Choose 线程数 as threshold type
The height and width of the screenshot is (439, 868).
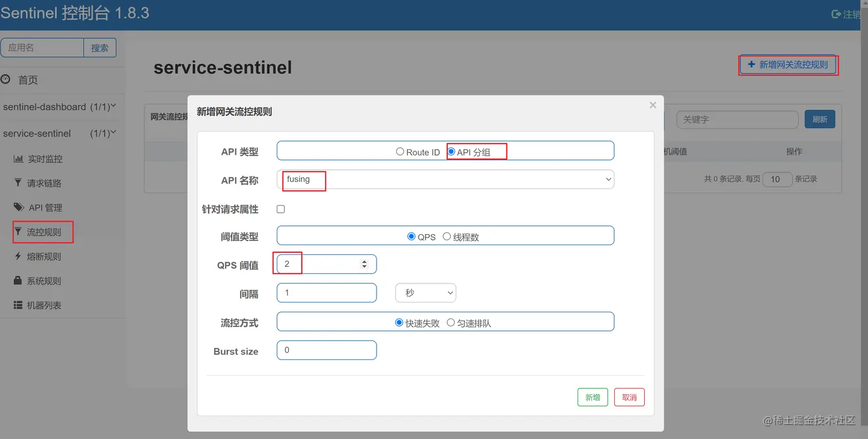pos(447,236)
